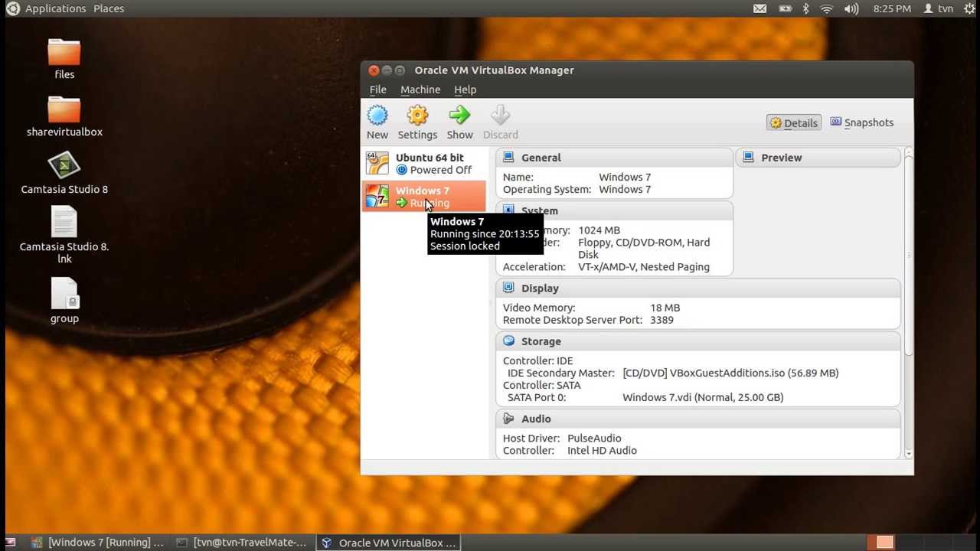The width and height of the screenshot is (980, 551).
Task: Switch to the Details view
Action: pos(794,122)
